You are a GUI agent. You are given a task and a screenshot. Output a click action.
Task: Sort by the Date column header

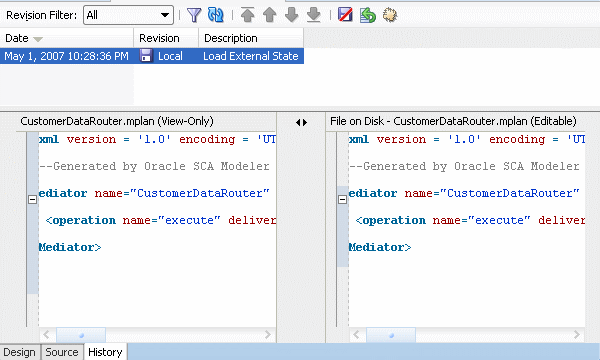[67, 38]
